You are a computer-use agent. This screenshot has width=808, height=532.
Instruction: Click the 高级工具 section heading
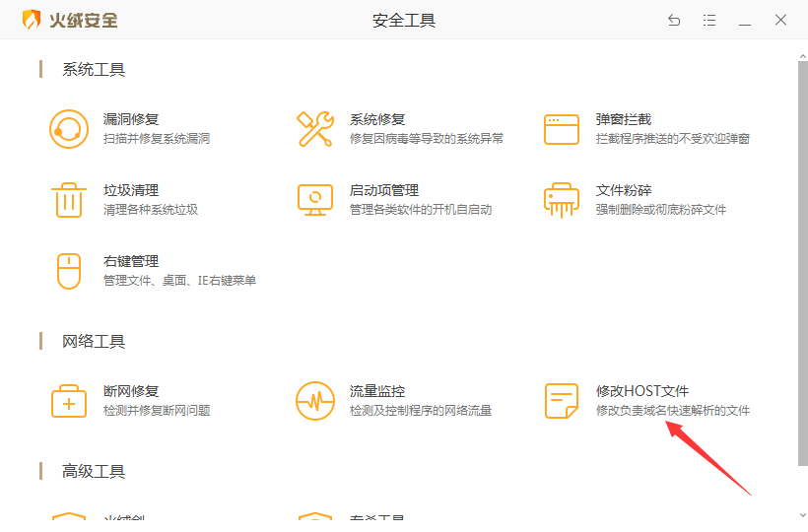click(94, 471)
